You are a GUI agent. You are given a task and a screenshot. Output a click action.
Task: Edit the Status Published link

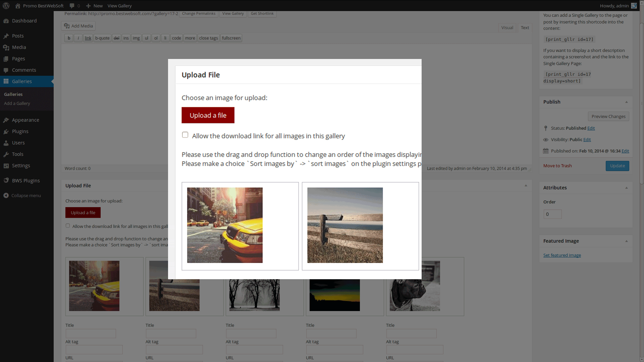[x=591, y=128]
